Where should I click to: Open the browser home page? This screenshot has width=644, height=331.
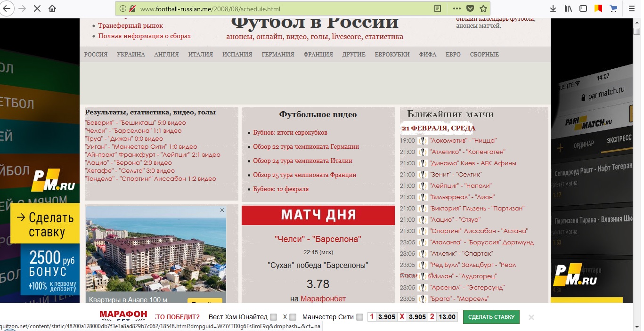click(52, 8)
